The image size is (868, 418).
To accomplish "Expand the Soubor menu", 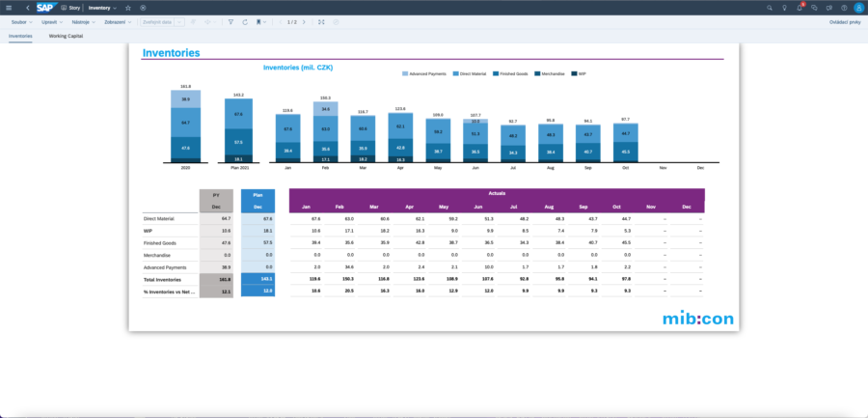I will pyautogui.click(x=19, y=21).
